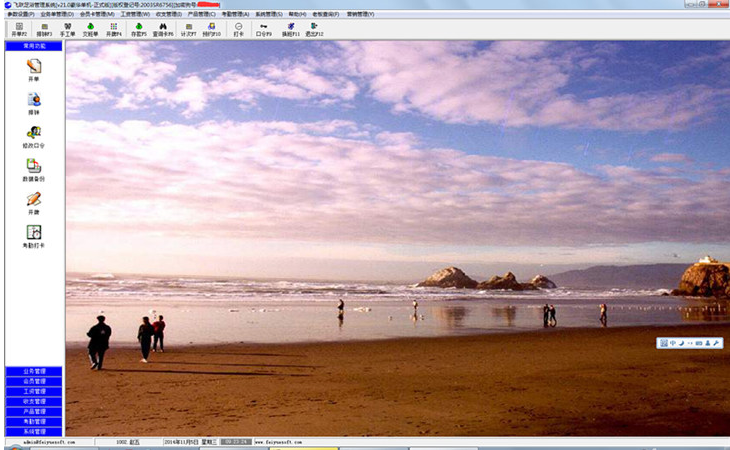Click wrench icon on floating input bar
The image size is (730, 450).
point(716,343)
